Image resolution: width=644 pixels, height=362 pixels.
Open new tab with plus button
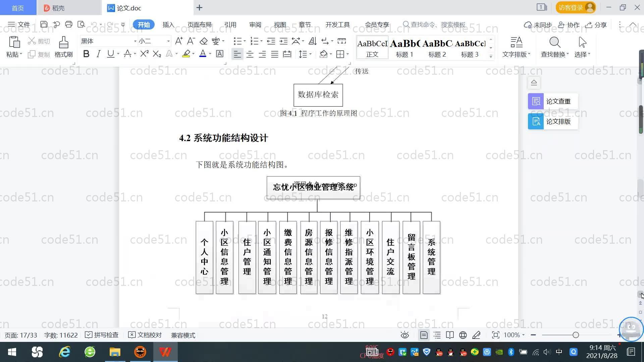coord(199,7)
